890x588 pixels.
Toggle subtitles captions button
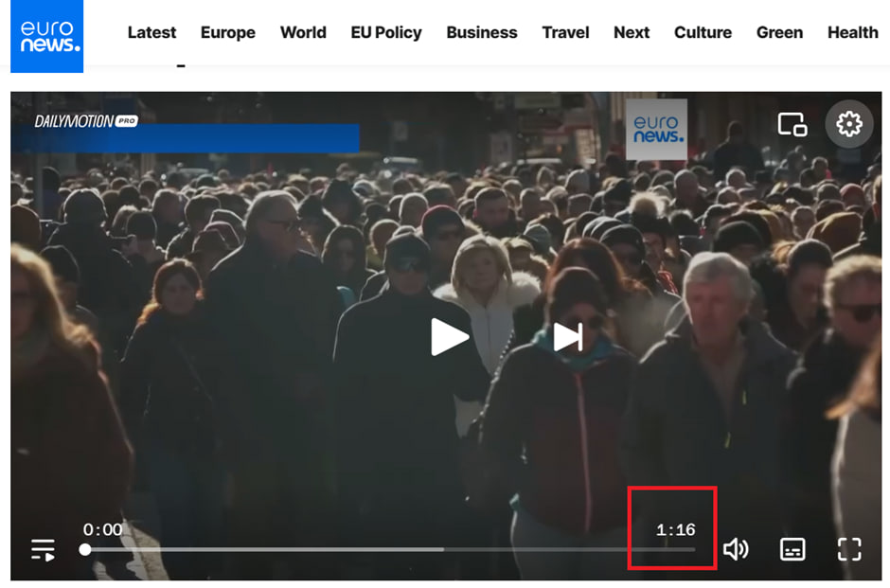(x=792, y=549)
